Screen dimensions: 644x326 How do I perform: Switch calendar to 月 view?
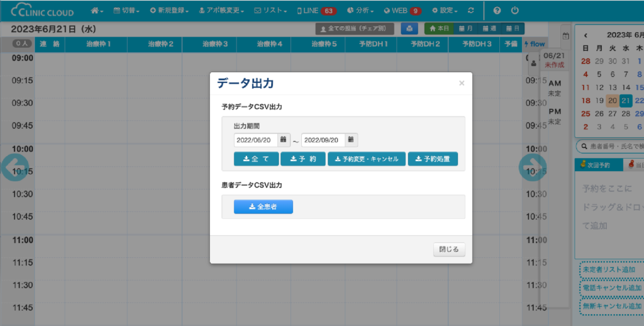point(465,28)
